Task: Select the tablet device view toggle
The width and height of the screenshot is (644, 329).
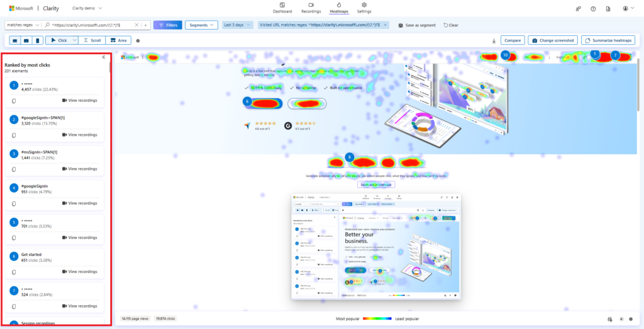Action: 27,40
